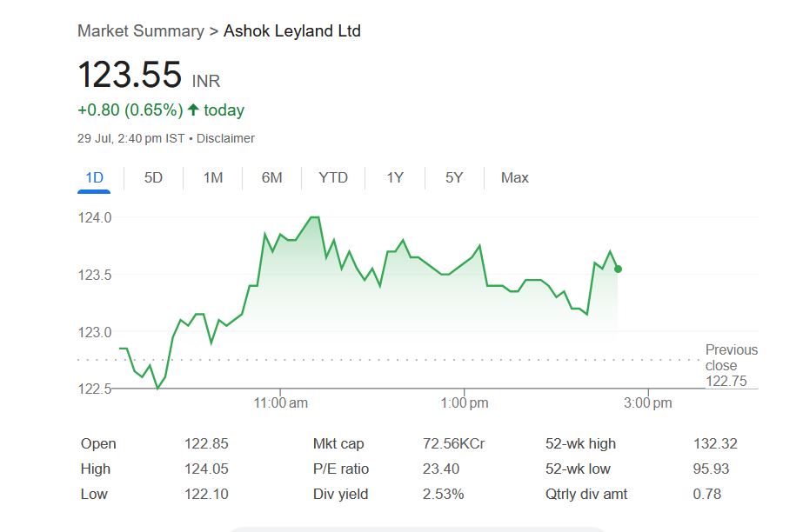
Task: Open the 5Y chart range
Action: point(454,178)
